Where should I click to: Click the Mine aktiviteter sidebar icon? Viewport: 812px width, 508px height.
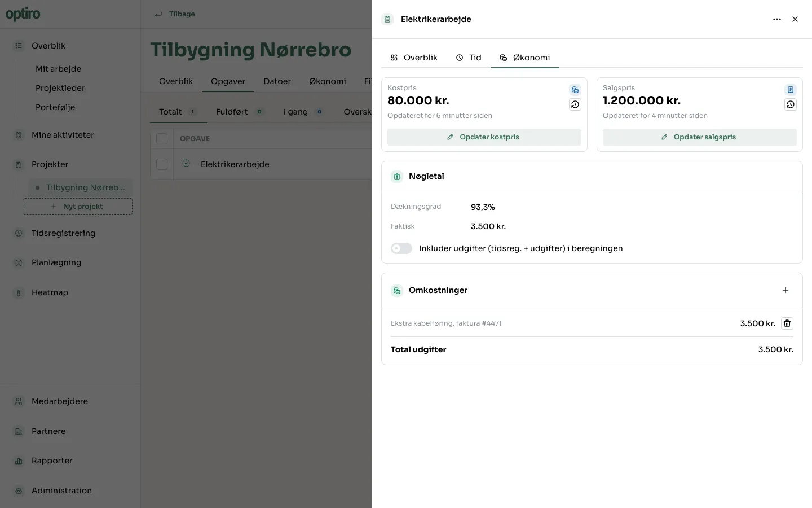[19, 135]
